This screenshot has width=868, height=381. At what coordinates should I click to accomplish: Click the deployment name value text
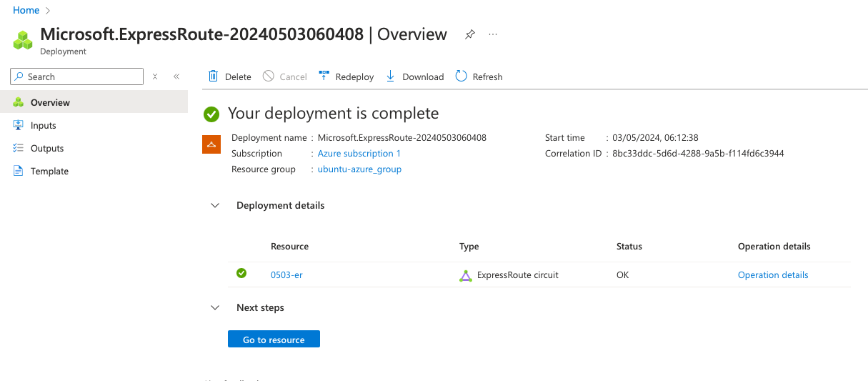(x=402, y=138)
